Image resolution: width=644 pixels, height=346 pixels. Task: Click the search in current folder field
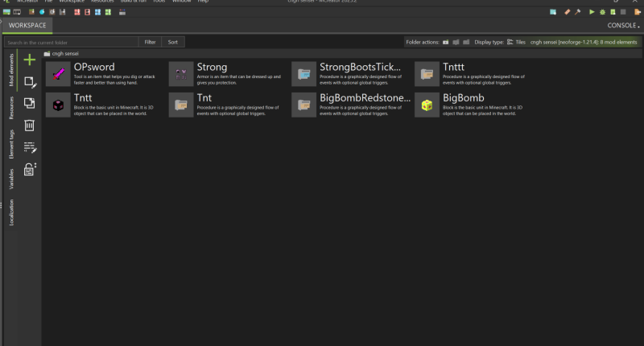pyautogui.click(x=72, y=43)
